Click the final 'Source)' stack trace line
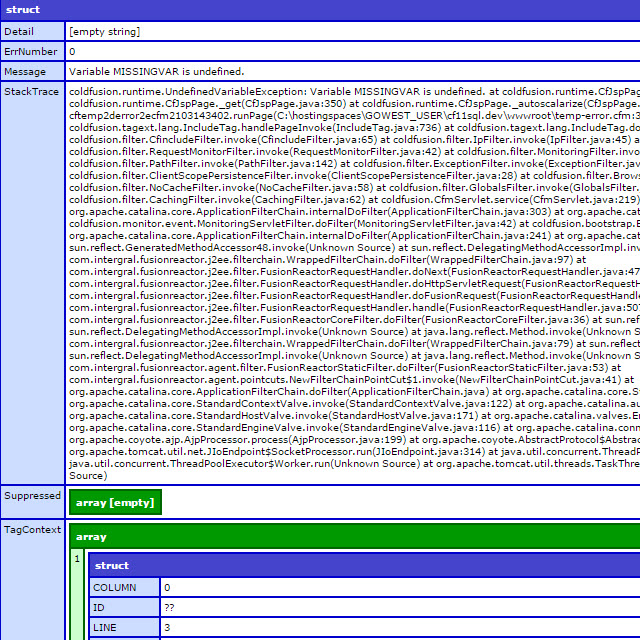Screen dimensions: 640x640 88,476
